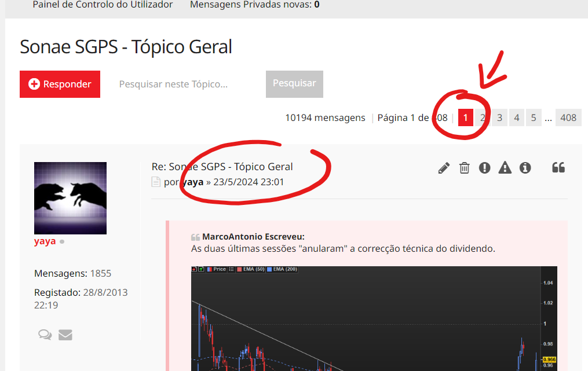The height and width of the screenshot is (371, 588).
Task: Click the "Mensagens: 1855" profile line
Action: 73,274
